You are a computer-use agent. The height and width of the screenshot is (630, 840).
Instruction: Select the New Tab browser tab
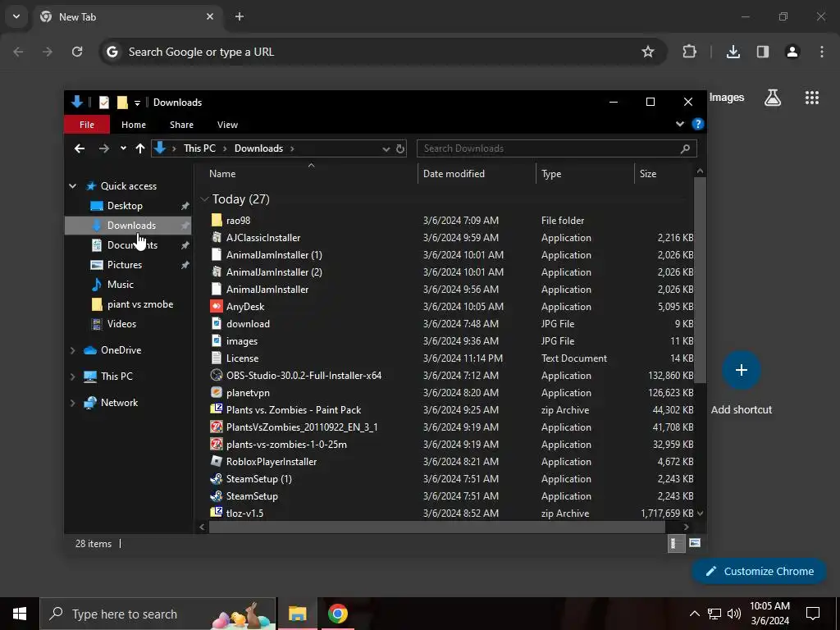click(127, 16)
